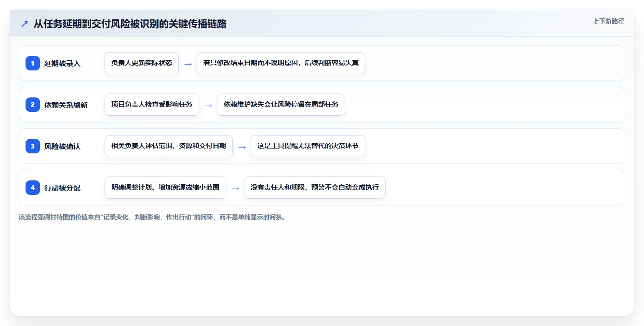Click the 项目负责人检查受影响任务 box

[152, 105]
